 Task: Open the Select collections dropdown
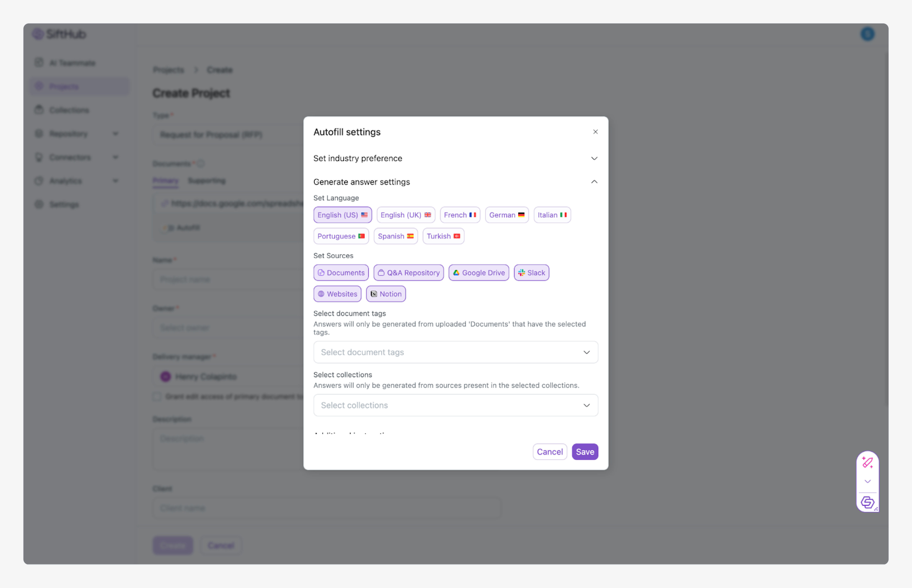pos(455,405)
